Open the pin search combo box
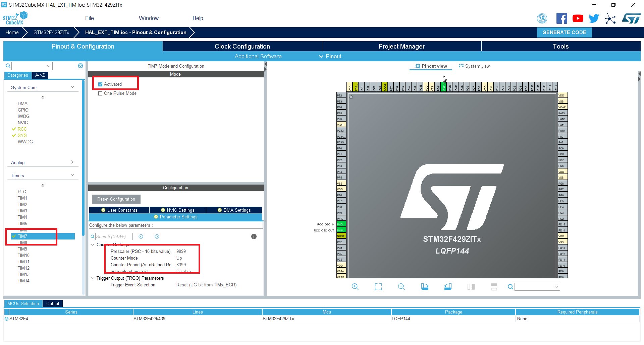Screen dimensions: 644x345 point(537,287)
